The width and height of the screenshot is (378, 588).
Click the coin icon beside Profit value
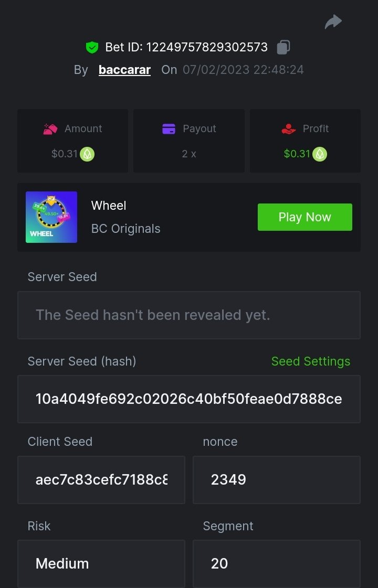(320, 154)
